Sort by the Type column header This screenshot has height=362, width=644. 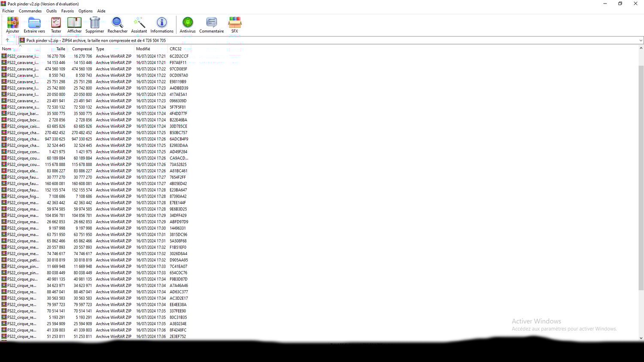(114, 49)
